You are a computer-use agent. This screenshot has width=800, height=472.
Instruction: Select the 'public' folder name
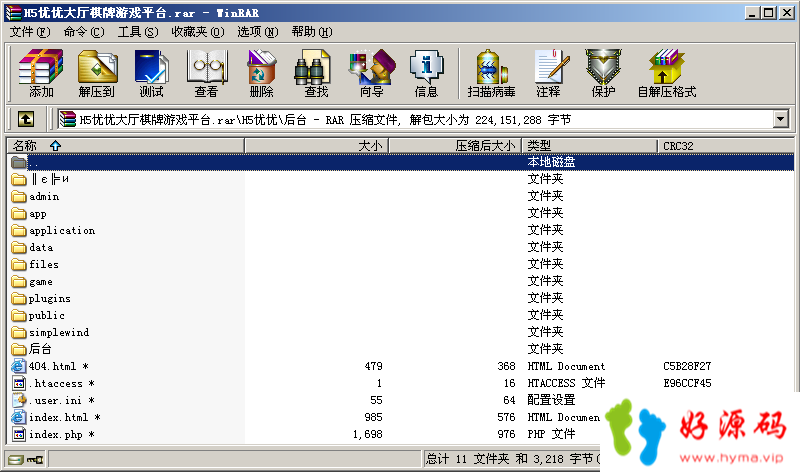pyautogui.click(x=46, y=315)
